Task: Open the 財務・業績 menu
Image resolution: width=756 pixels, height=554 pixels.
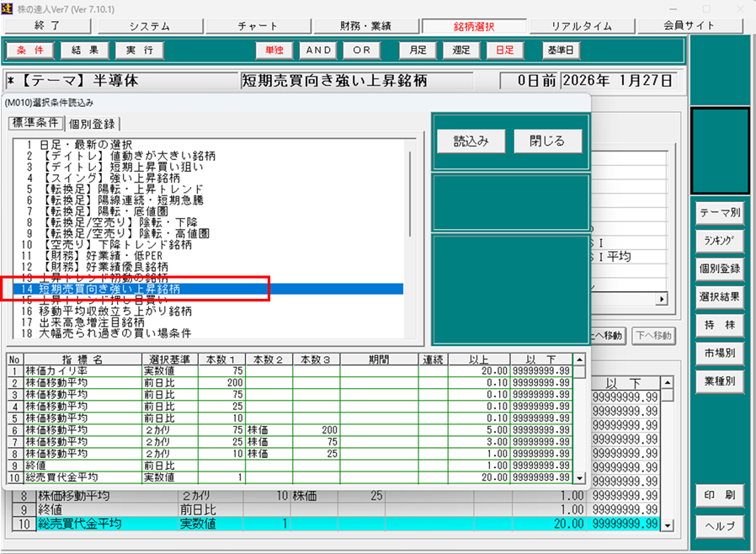Action: (365, 25)
